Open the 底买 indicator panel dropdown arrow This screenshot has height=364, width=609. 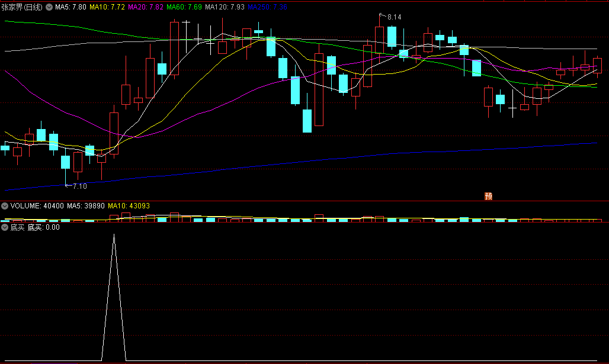5,227
